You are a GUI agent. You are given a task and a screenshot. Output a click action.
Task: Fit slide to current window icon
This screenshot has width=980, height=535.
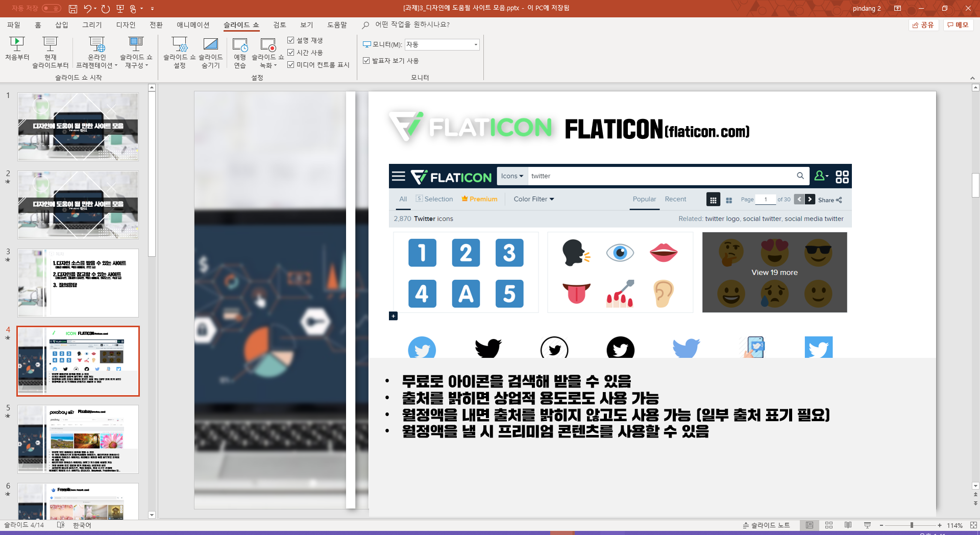[x=973, y=525]
